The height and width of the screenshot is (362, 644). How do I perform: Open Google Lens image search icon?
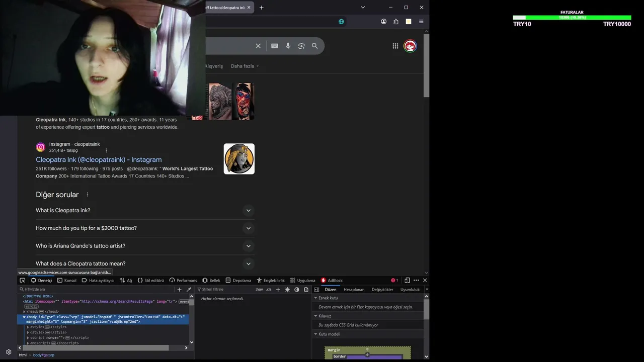coord(301,46)
